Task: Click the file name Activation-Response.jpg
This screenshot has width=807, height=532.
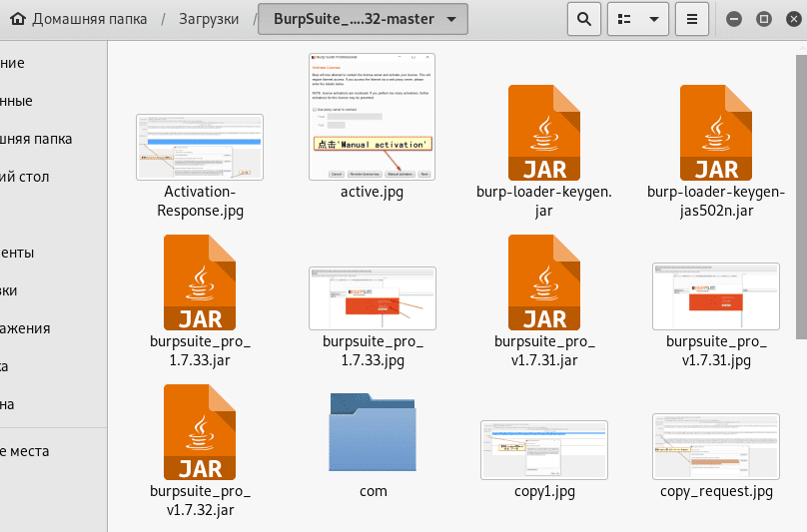Action: click(200, 202)
